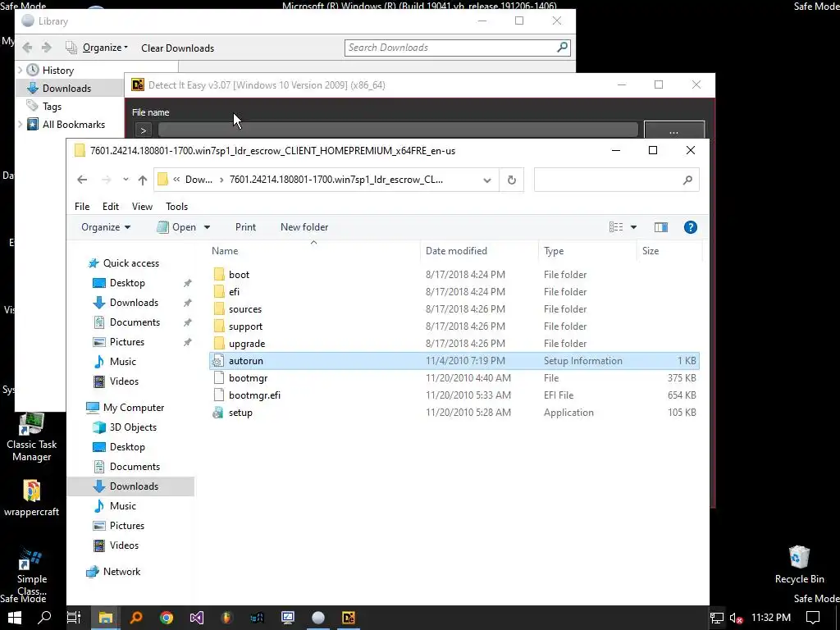Select the support folder

245,326
